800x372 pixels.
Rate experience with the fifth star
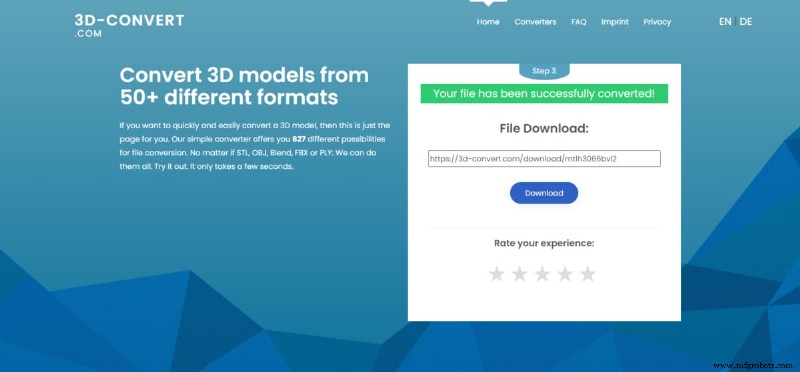[588, 274]
